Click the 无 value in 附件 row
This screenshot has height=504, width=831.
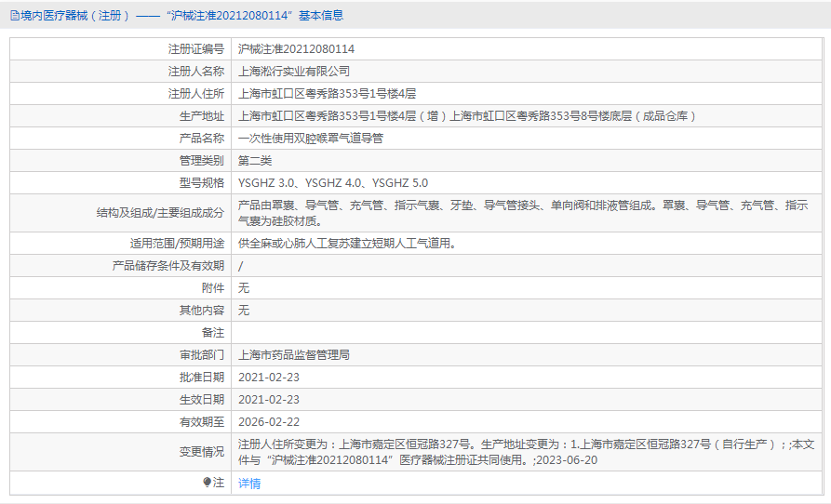click(244, 288)
